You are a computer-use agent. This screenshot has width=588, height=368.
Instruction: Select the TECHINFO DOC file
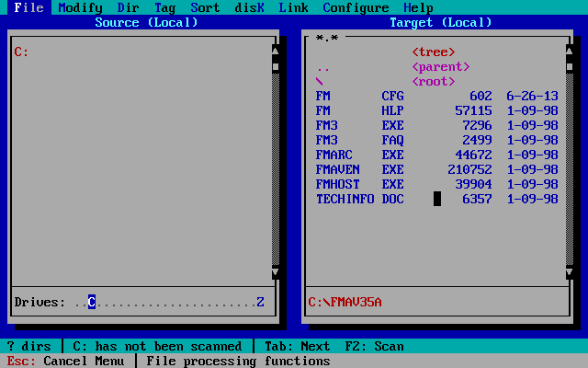click(x=437, y=199)
